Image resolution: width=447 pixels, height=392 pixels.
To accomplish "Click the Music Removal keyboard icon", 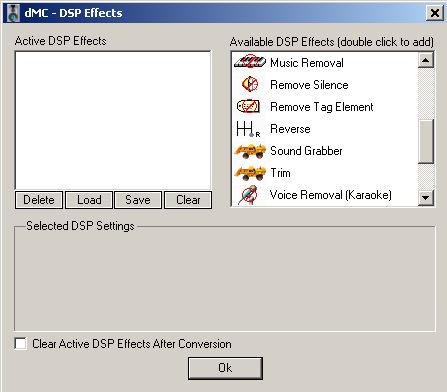I will pyautogui.click(x=250, y=62).
